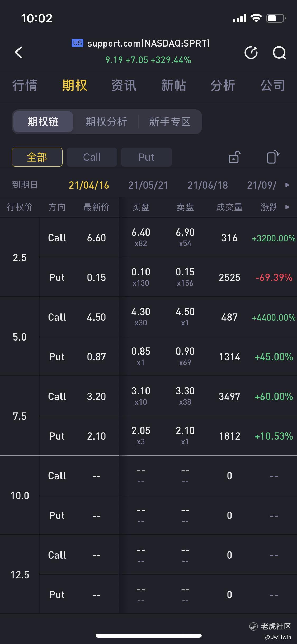Viewport: 297px width, 644px height.
Task: Select the 全部 filter
Action: pos(37,157)
